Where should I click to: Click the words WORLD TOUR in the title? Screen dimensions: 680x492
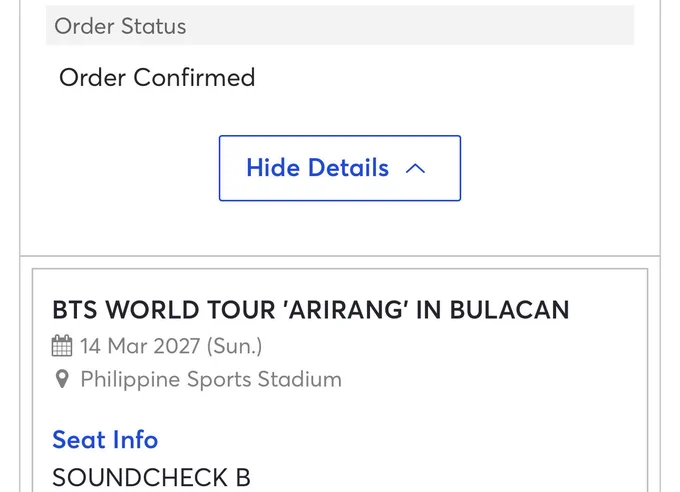click(190, 310)
